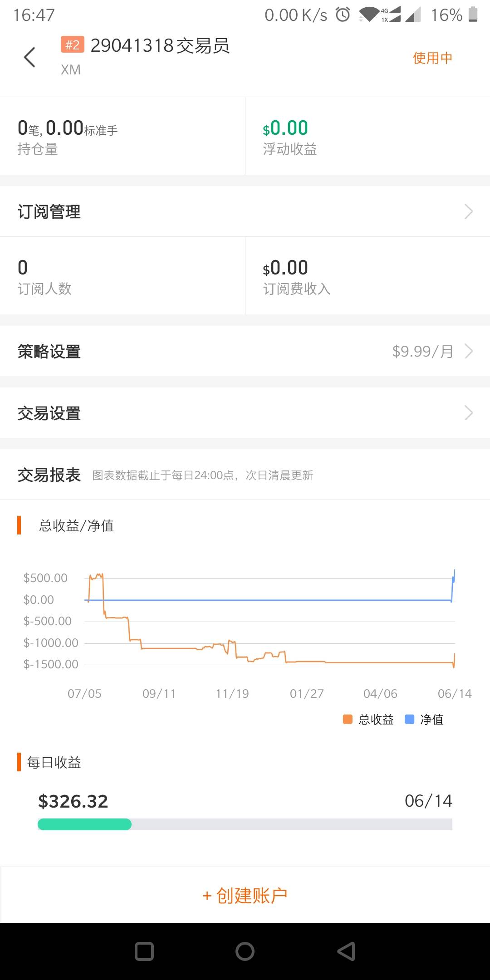Tap the 06/14 date beside daily profit
490x980 pixels.
click(428, 801)
